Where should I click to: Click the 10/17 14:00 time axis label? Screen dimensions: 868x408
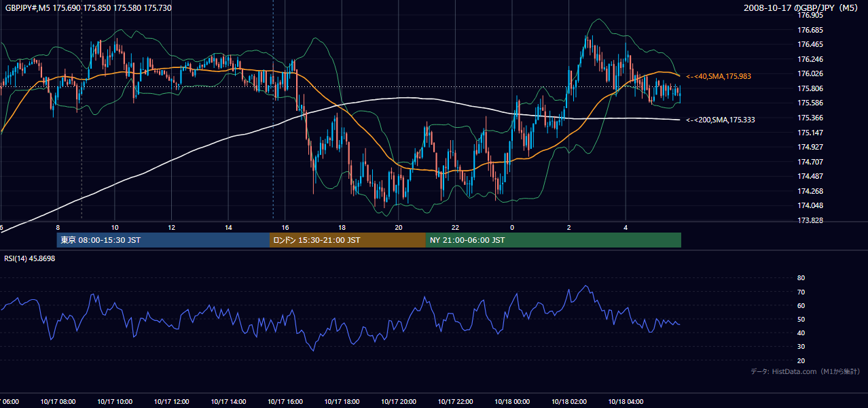click(x=228, y=402)
